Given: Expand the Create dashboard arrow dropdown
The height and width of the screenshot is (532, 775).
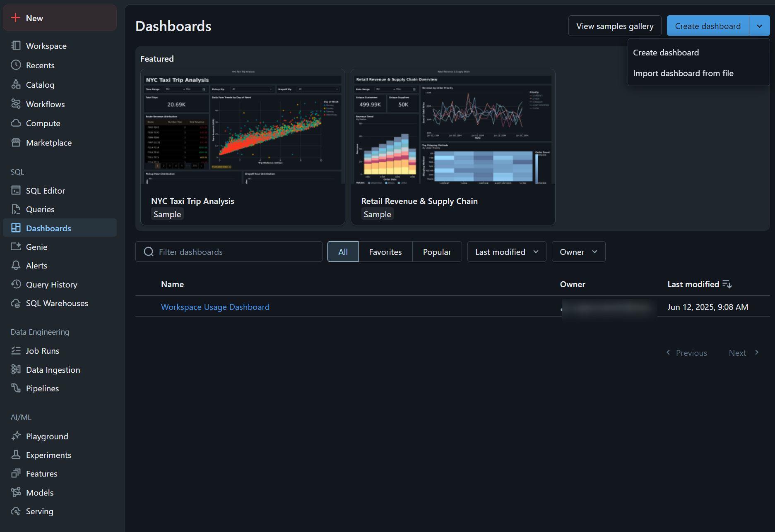Looking at the screenshot, I should (759, 26).
